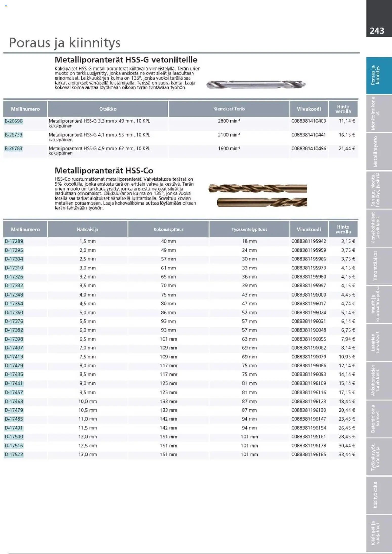
Task: Click barcode 0088381410403
Action: click(309, 121)
